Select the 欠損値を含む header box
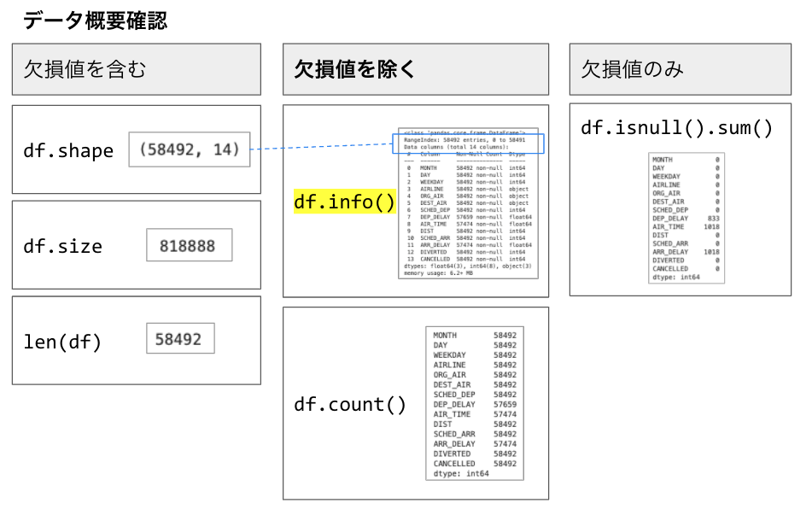Image resolution: width=812 pixels, height=515 pixels. [137, 69]
